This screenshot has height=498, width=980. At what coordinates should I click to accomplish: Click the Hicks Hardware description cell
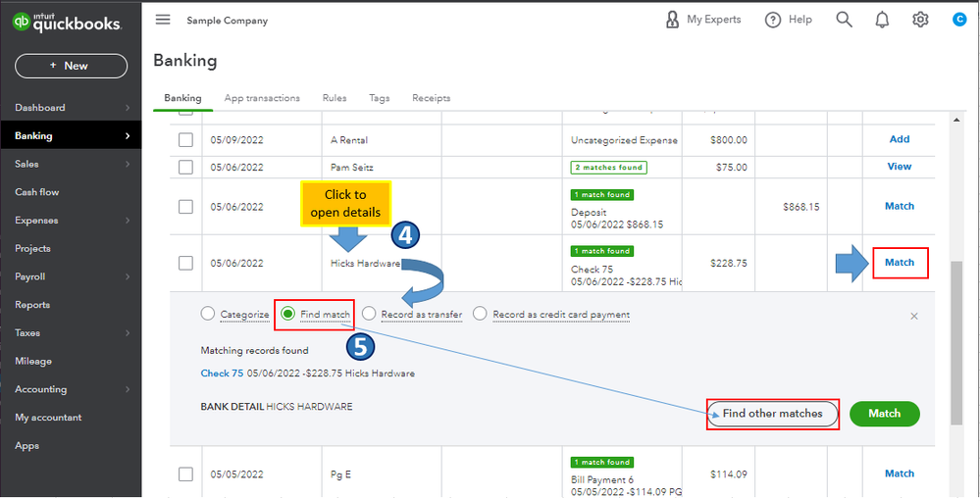point(365,263)
